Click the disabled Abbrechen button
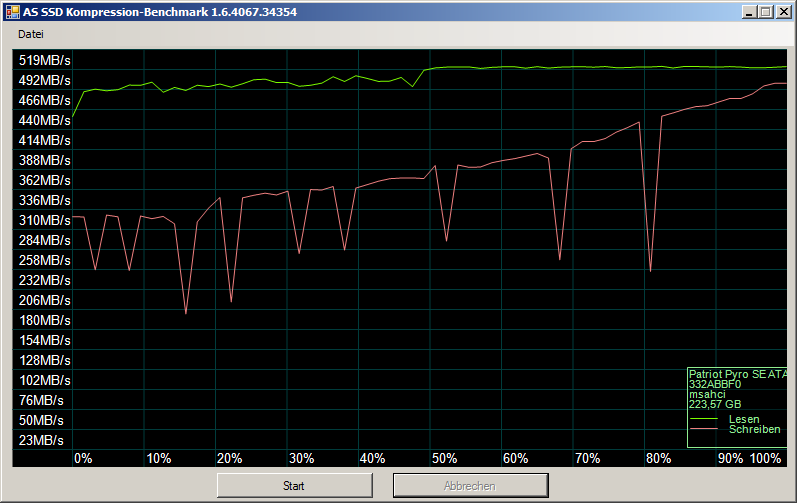Viewport: 797px width, 503px height. point(470,486)
